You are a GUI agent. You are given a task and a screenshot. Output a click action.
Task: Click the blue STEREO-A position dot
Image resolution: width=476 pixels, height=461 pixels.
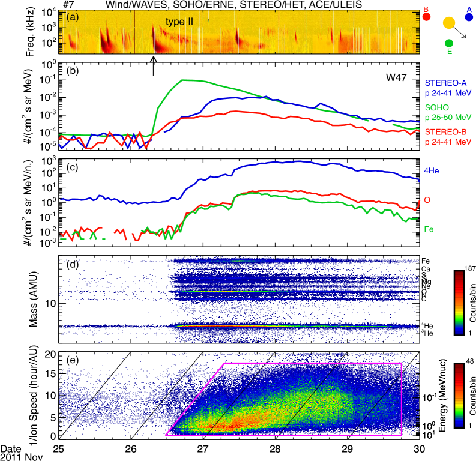(469, 17)
